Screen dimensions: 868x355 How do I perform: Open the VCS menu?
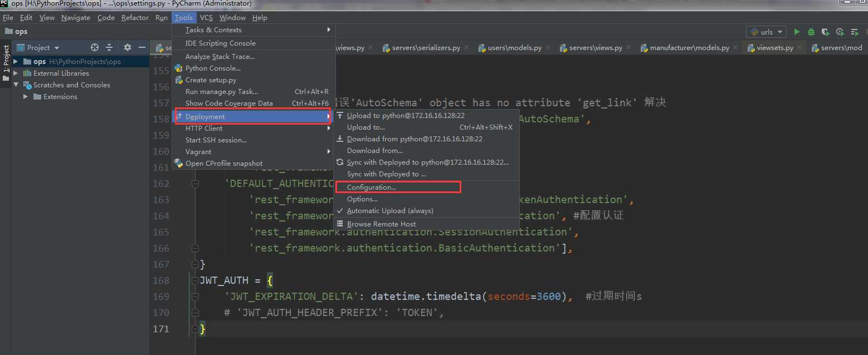tap(206, 18)
